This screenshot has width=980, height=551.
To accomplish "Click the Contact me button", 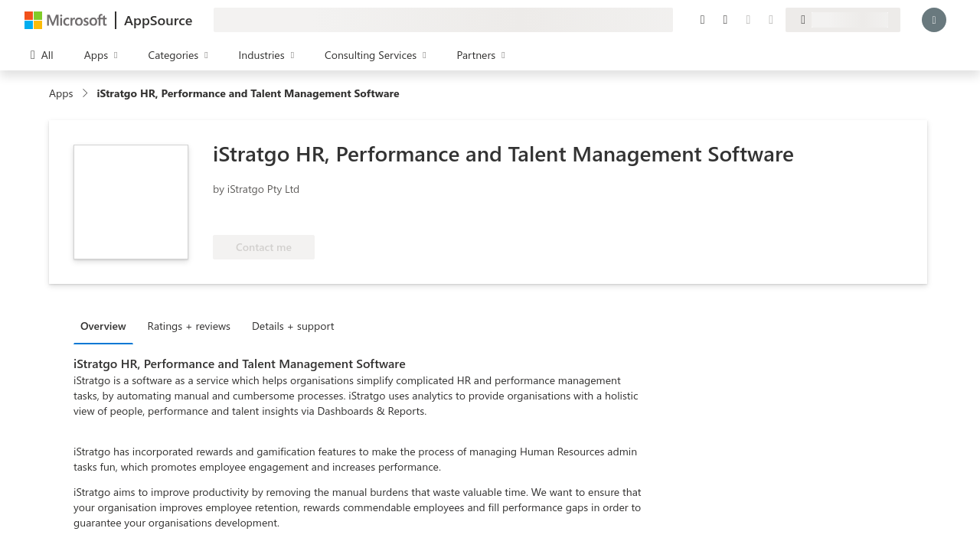I will pos(263,247).
